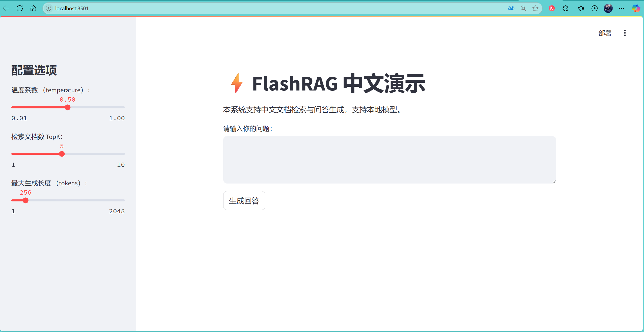Open the page translate icon
The image size is (644, 332).
click(x=511, y=8)
